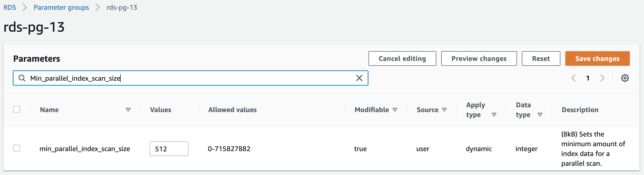Select the min_parallel_index_scan_size row checkbox
This screenshot has width=644, height=175.
(x=17, y=148)
